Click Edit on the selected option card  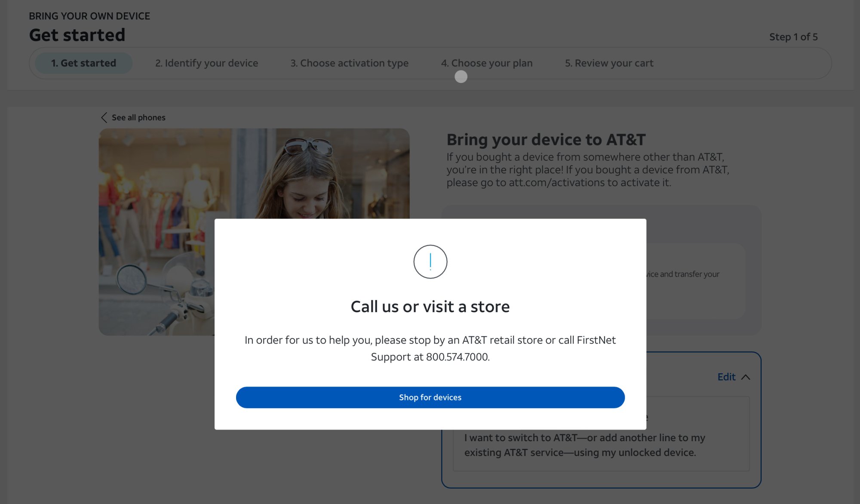[x=726, y=377]
